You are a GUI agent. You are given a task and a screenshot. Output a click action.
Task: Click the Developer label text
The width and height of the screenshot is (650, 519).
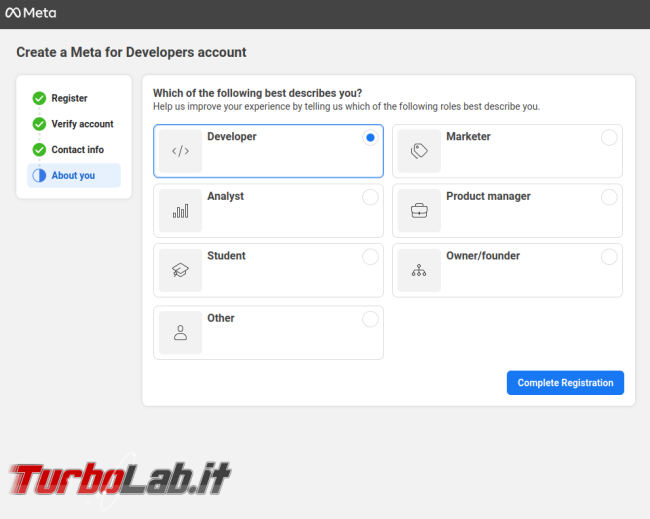coord(232,136)
